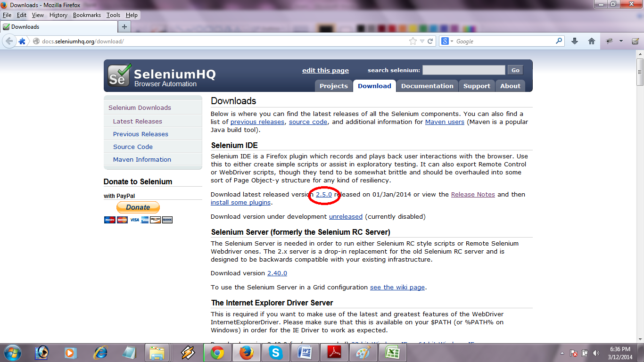The height and width of the screenshot is (362, 644).
Task: Launch the Selenium IDE toolbar icon
Action: [635, 41]
